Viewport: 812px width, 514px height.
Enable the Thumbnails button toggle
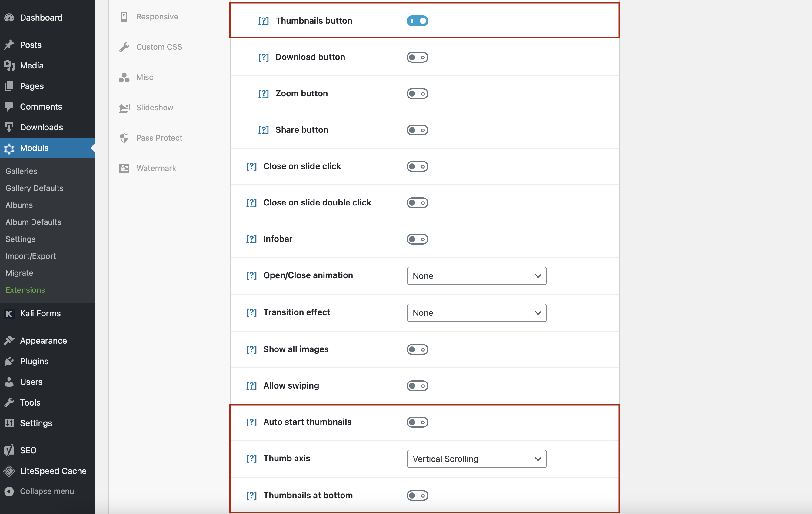tap(417, 20)
